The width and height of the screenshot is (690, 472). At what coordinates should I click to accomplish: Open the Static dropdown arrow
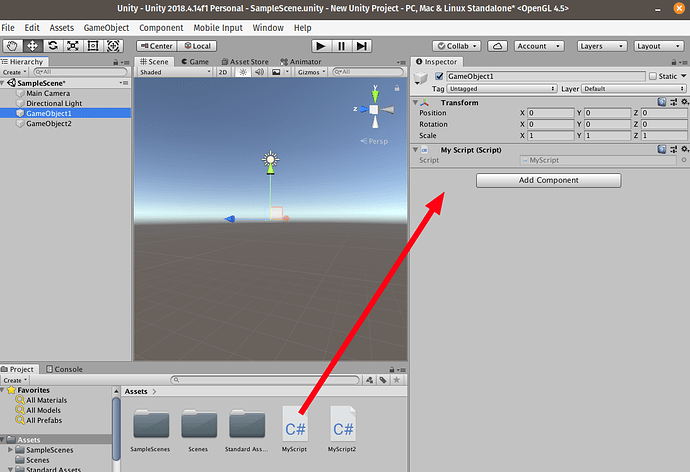(683, 76)
